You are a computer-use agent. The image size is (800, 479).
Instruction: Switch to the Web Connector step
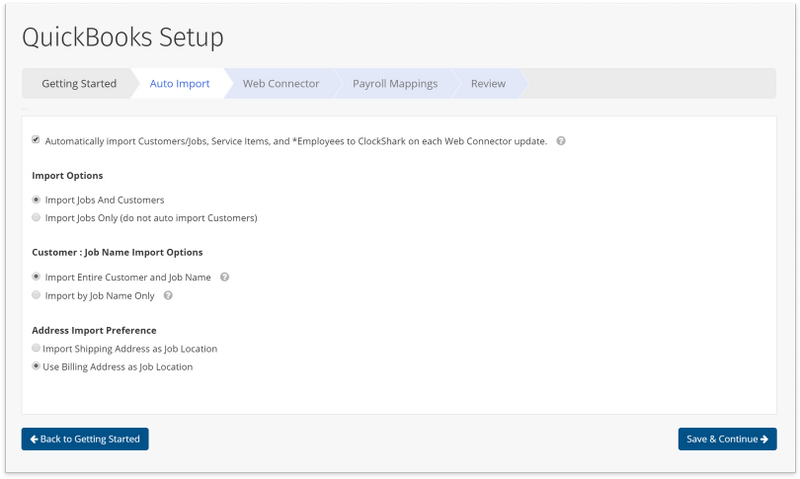click(281, 83)
